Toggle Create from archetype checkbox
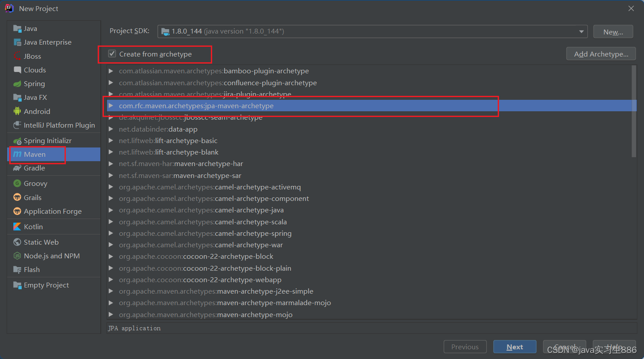Image resolution: width=644 pixels, height=359 pixels. click(112, 54)
